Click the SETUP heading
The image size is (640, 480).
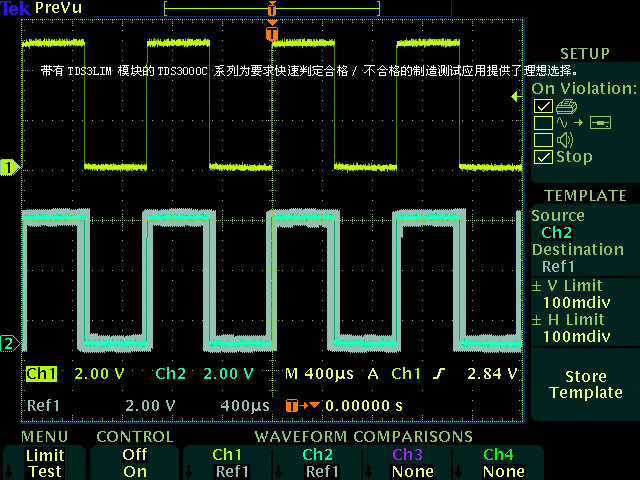pos(585,53)
